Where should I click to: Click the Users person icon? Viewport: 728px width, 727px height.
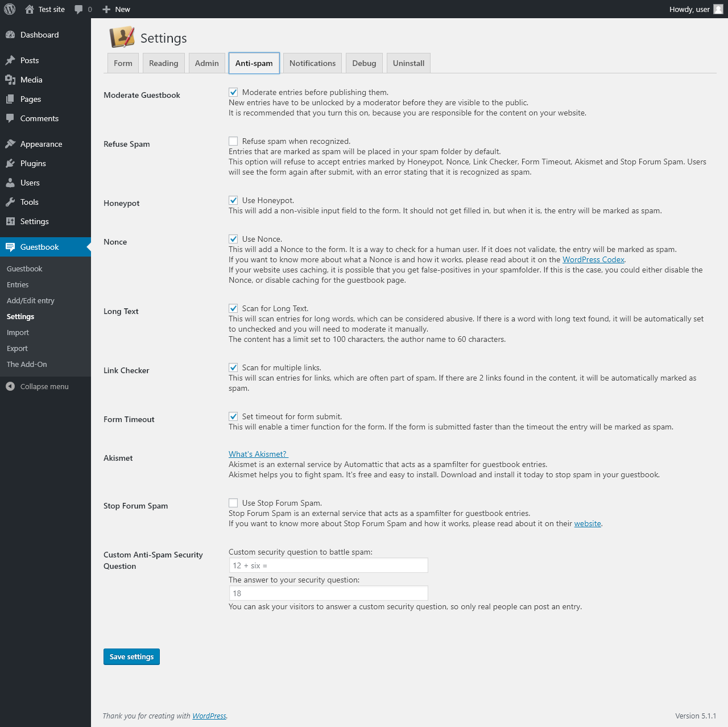10,183
